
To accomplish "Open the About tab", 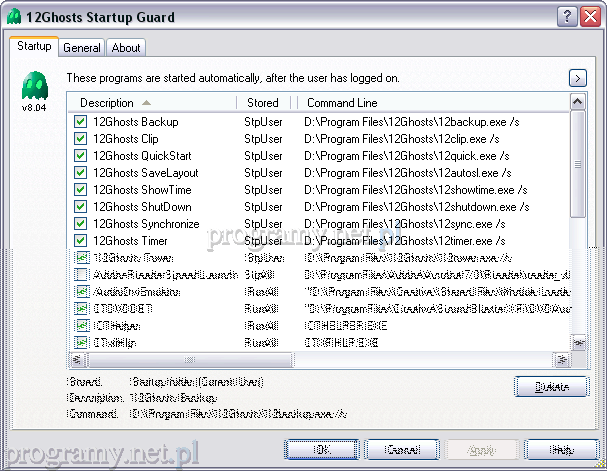I will tap(126, 47).
